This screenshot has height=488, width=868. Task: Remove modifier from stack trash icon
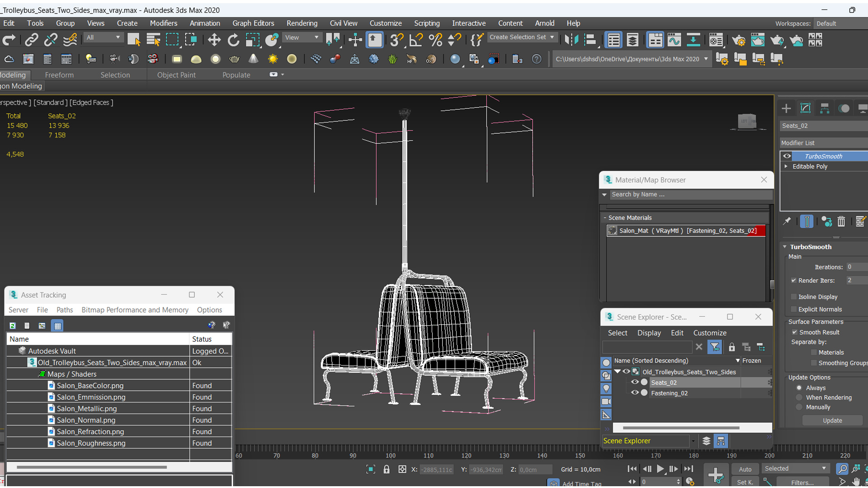pyautogui.click(x=841, y=221)
